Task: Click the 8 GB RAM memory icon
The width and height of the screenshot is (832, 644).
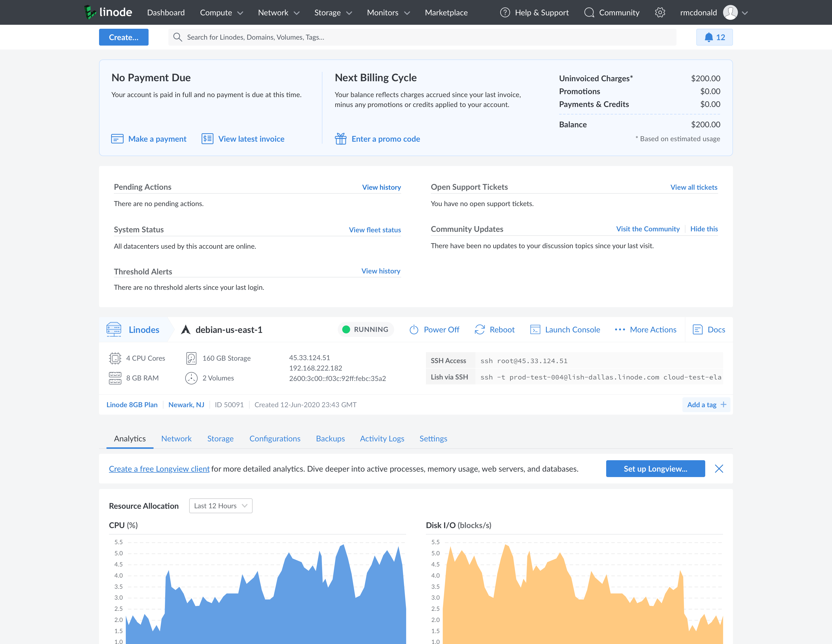Action: tap(115, 378)
